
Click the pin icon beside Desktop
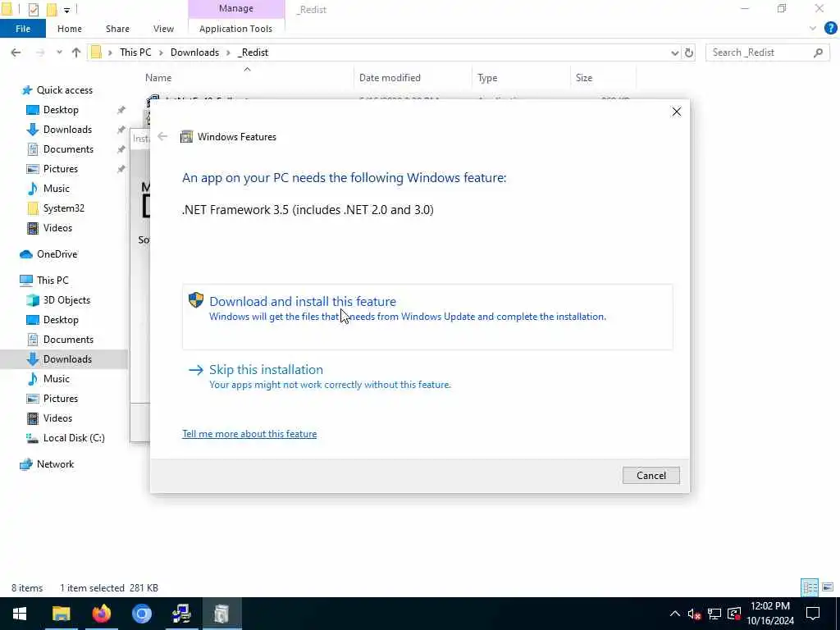coord(121,110)
